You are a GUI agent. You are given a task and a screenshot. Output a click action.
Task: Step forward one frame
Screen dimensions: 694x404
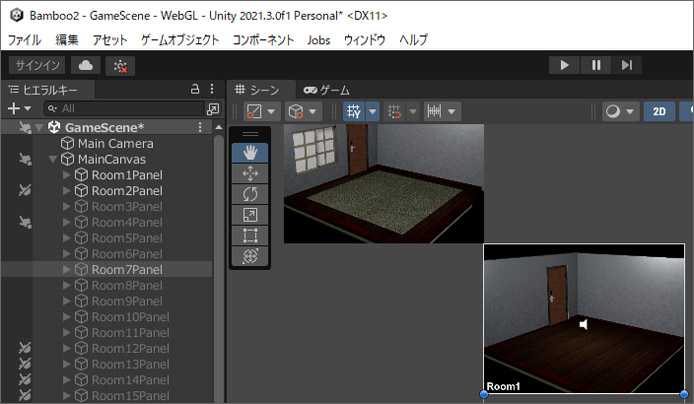pos(627,65)
